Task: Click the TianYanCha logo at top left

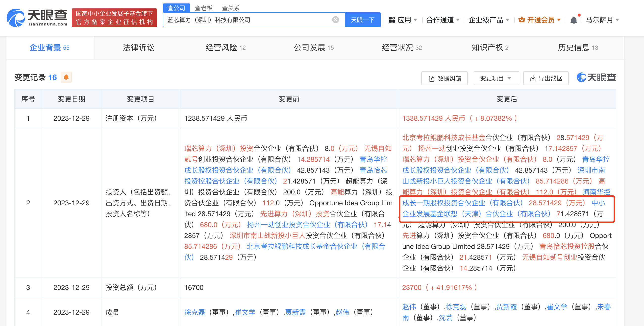Action: click(x=37, y=18)
